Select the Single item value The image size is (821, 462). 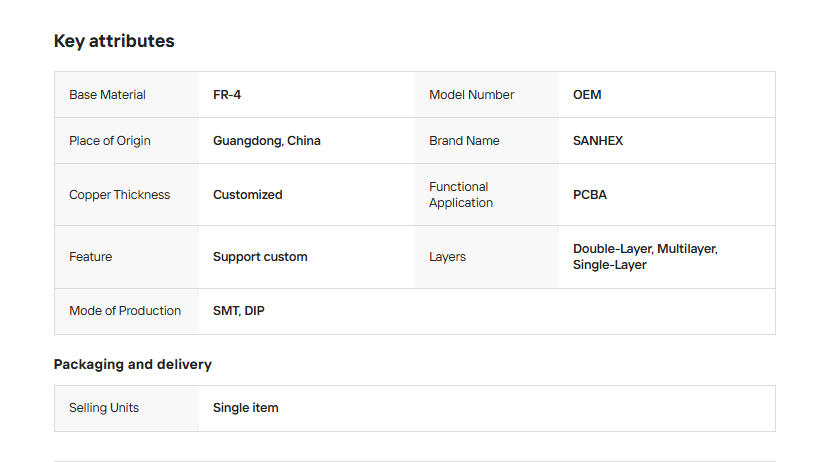click(x=246, y=408)
